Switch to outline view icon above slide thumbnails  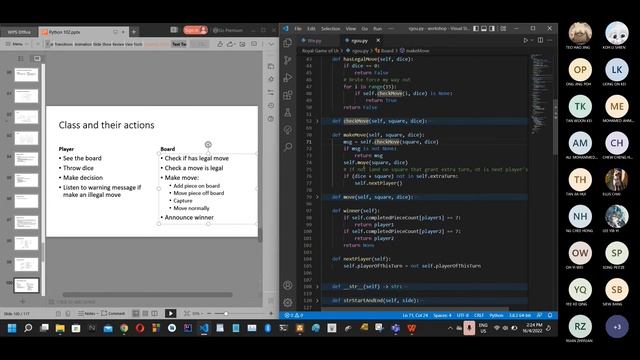pos(21,59)
